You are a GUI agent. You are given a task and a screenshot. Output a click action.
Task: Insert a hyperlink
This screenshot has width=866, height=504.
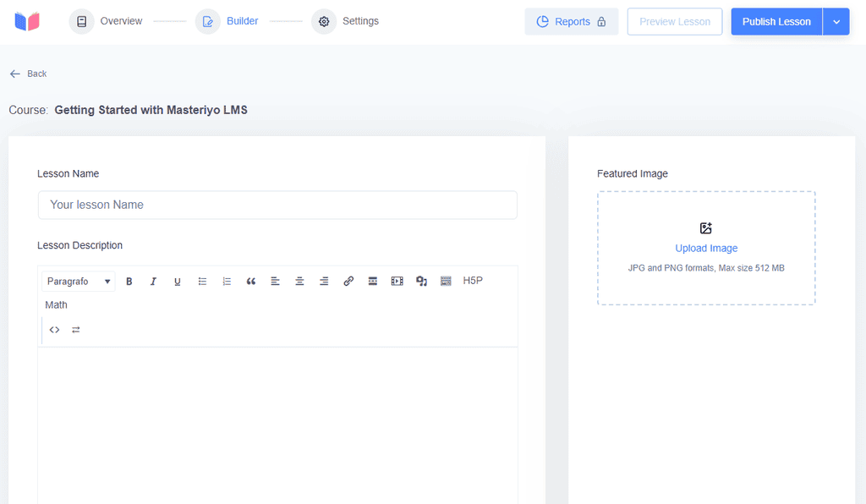tap(348, 281)
